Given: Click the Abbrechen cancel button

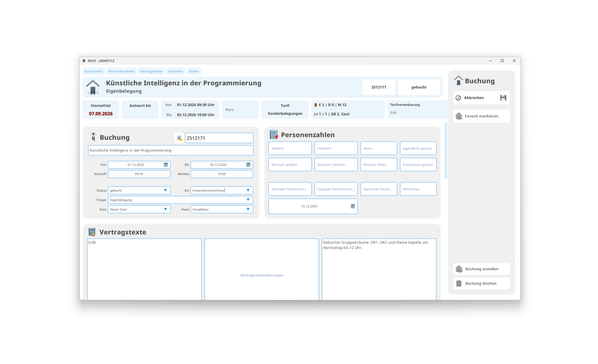Looking at the screenshot, I should click(474, 98).
